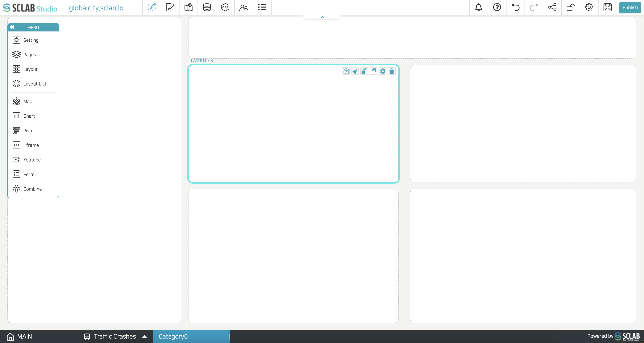Click the globalcity.sclab.io site link

click(96, 8)
